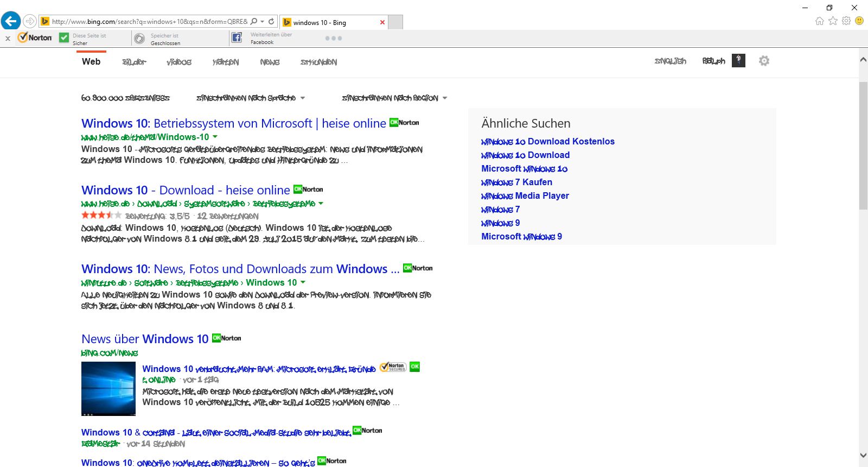Screen dimensions: 868x467
Task: Open Favorites star icon
Action: pyautogui.click(x=833, y=21)
